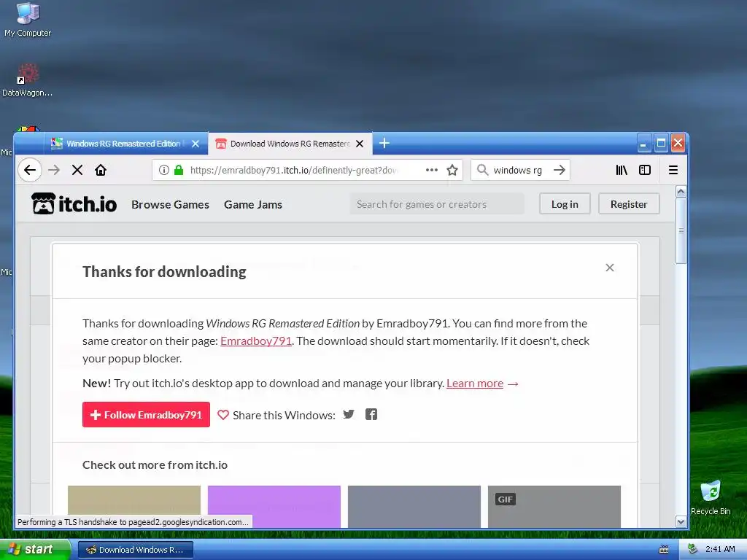The width and height of the screenshot is (747, 560).
Task: Close the Windows RG Remastered Edition tab
Action: 196,144
